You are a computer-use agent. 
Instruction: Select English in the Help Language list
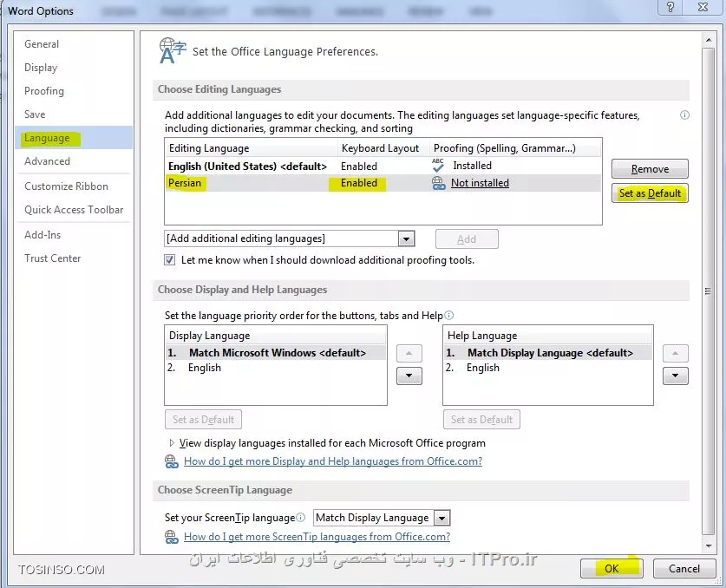tap(548, 368)
